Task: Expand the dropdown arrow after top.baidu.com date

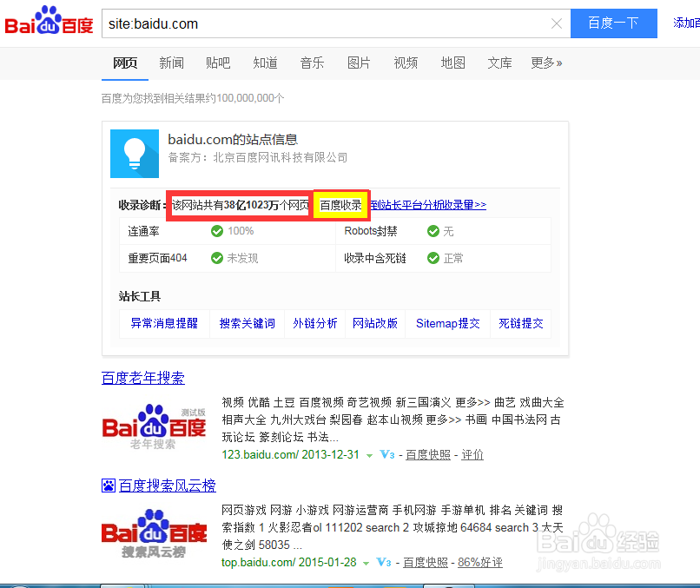Action: pyautogui.click(x=367, y=564)
